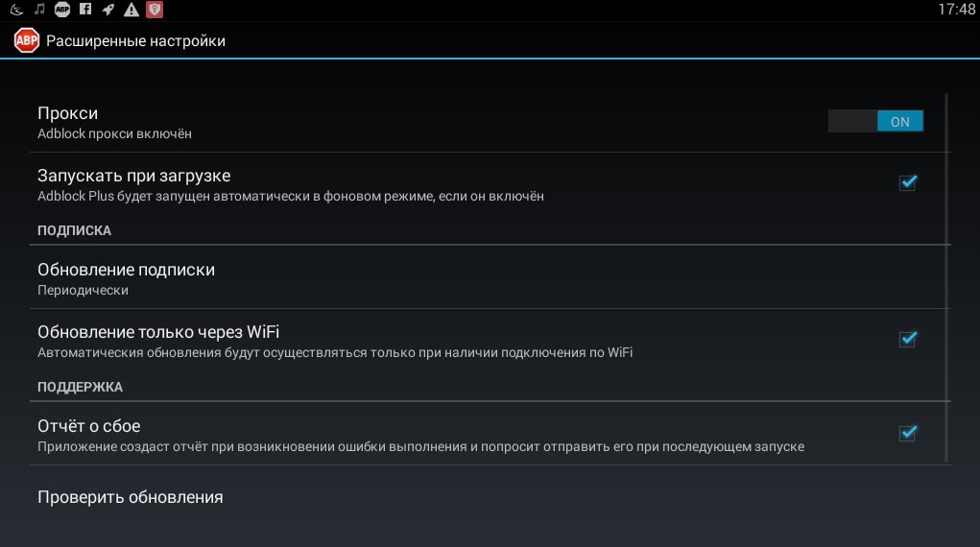Tap the Запускать при загрузке row label
Image resolution: width=980 pixels, height=547 pixels.
[133, 176]
